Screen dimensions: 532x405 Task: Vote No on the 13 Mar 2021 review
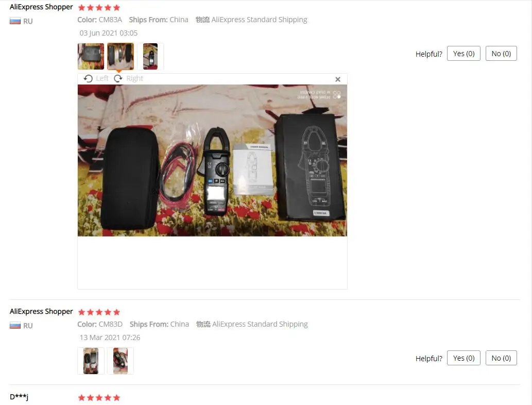pyautogui.click(x=501, y=358)
